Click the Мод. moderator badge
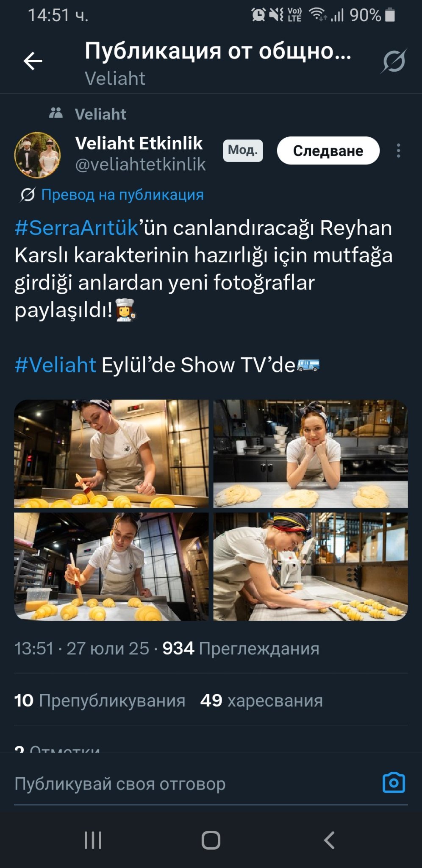 (243, 150)
